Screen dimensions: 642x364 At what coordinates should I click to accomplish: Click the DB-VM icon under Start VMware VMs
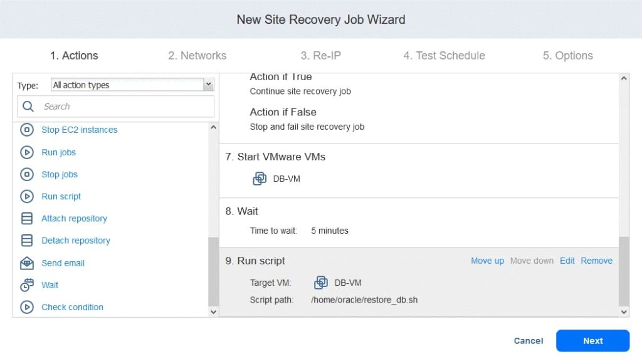coord(259,178)
